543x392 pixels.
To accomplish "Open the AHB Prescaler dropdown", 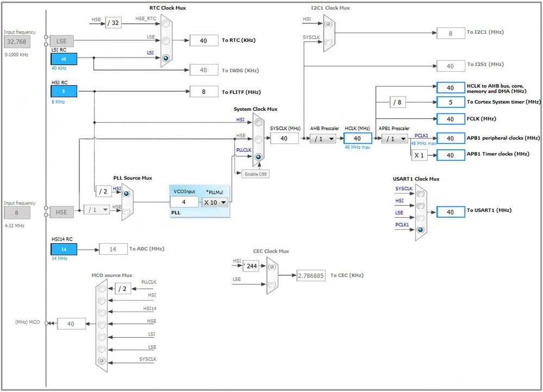I will coord(323,139).
